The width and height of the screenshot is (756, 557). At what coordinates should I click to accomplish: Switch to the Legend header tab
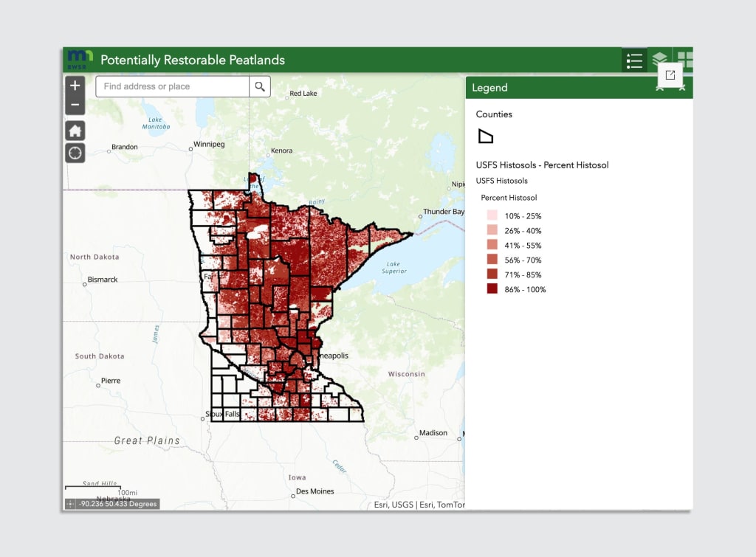pyautogui.click(x=489, y=87)
